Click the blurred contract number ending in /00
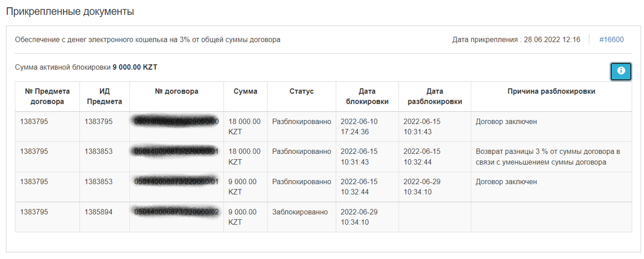 tap(176, 122)
